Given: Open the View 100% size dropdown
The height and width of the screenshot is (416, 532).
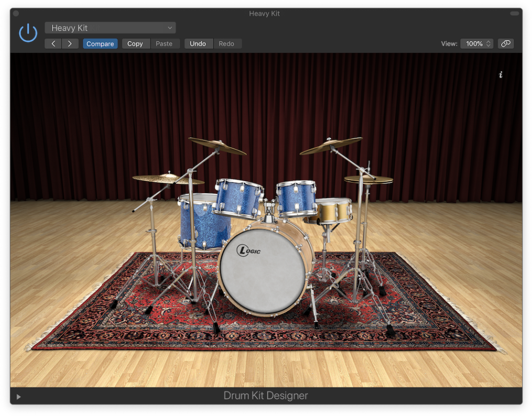Looking at the screenshot, I should tap(476, 43).
